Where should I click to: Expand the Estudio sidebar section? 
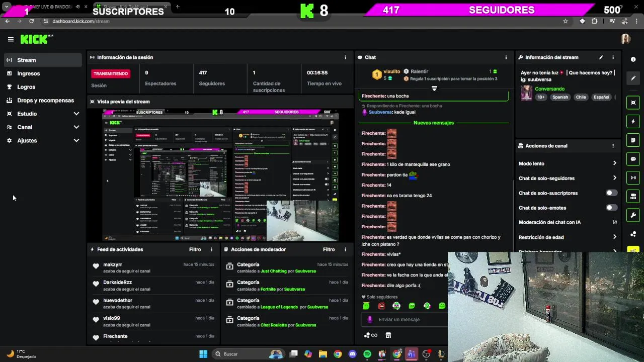click(43, 114)
